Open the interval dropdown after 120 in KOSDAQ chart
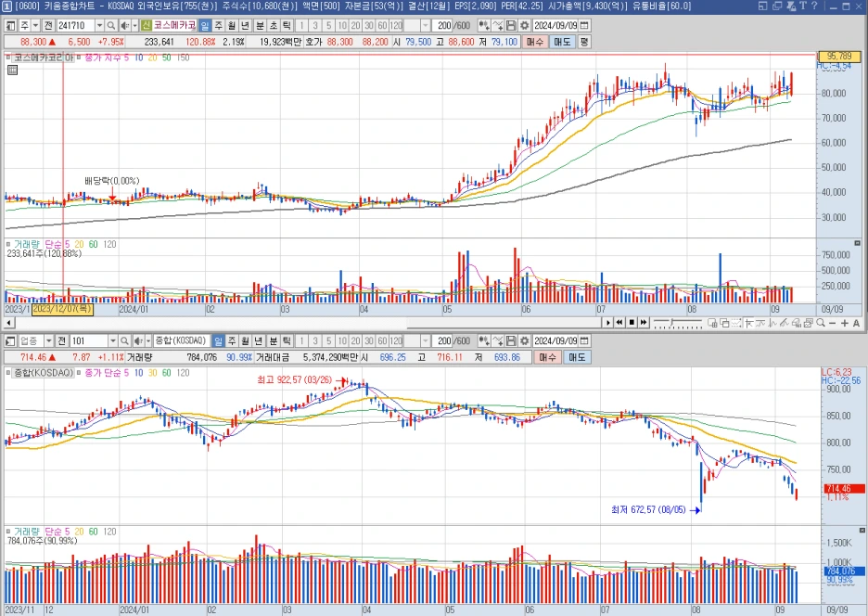This screenshot has height=616, width=868. (425, 340)
